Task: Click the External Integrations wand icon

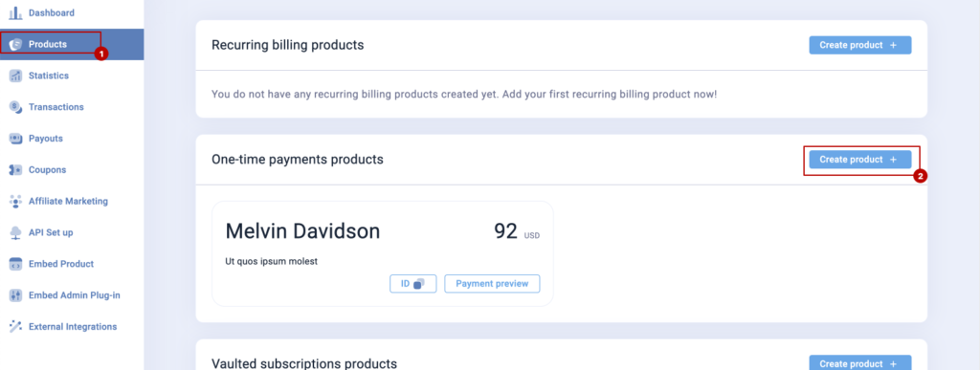Action: pos(15,326)
